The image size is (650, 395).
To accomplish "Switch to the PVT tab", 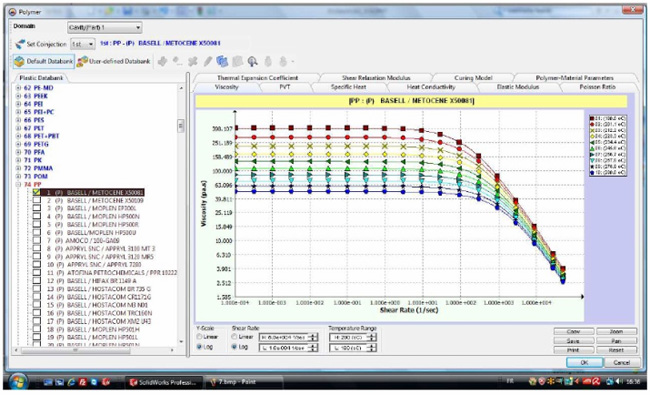I will tap(284, 87).
